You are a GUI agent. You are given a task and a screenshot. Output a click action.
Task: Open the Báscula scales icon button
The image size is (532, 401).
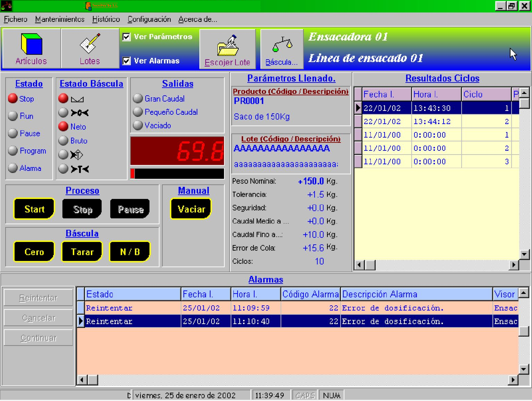282,49
